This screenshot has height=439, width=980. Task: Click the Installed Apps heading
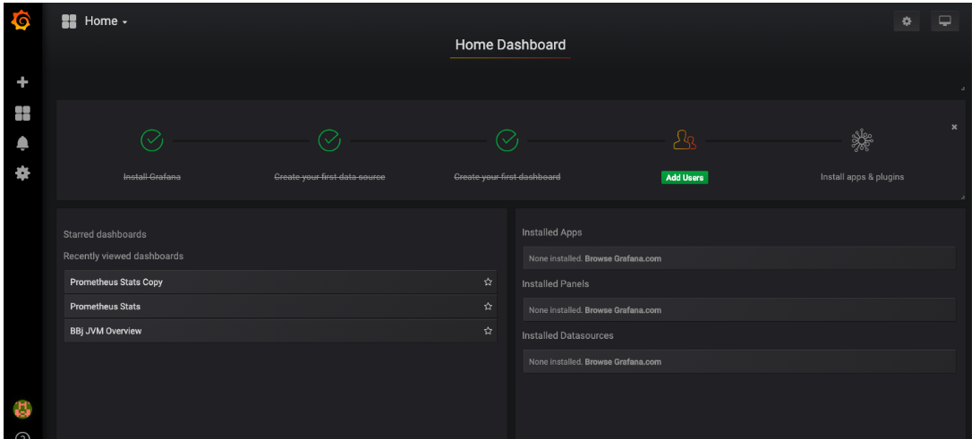click(x=552, y=232)
